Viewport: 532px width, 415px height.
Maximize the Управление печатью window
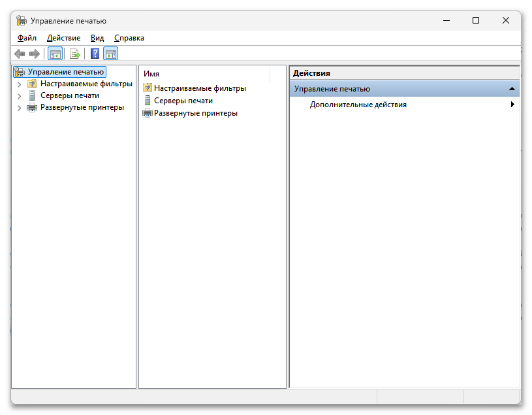pos(476,21)
